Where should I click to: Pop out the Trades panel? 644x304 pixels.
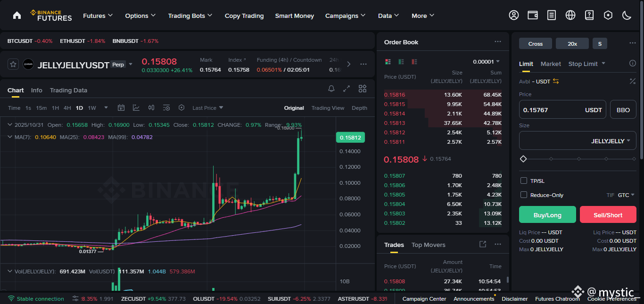click(x=483, y=244)
